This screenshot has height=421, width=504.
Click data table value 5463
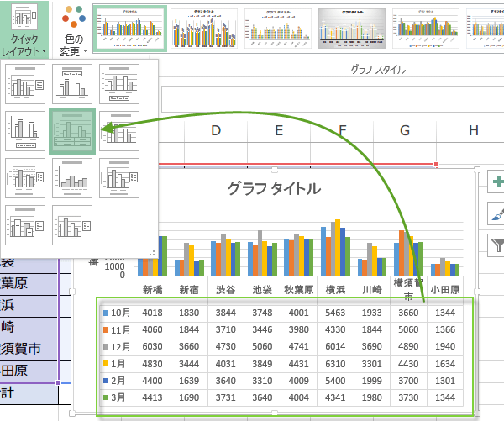coord(335,313)
